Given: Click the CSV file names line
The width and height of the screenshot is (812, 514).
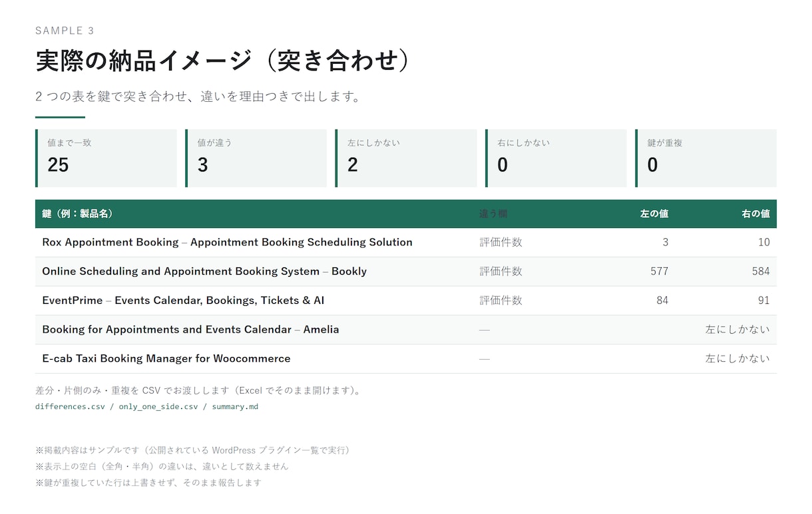Looking at the screenshot, I should coord(146,406).
